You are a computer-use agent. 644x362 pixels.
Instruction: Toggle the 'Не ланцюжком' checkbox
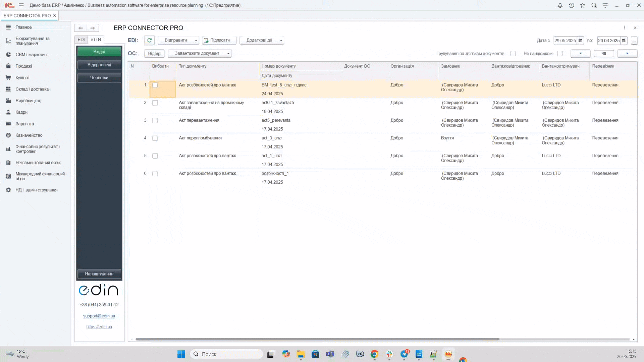[560, 54]
